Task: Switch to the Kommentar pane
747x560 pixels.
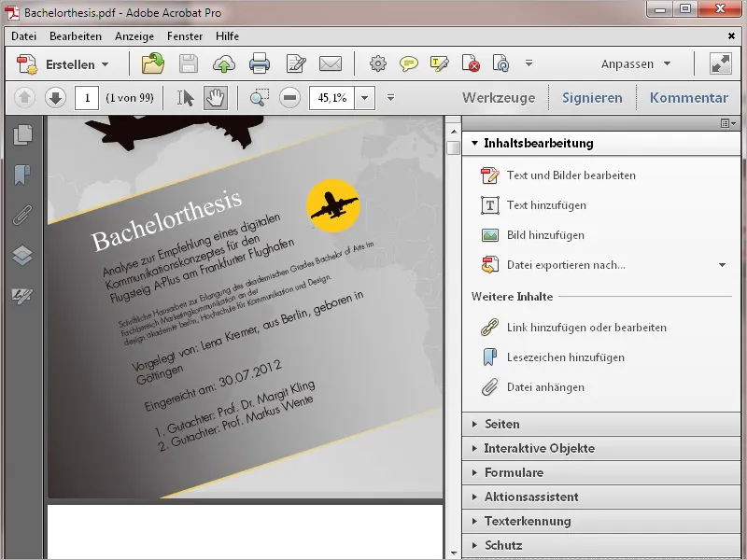Action: pos(689,98)
